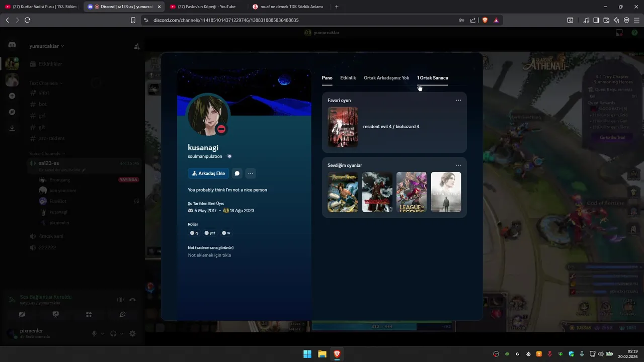644x362 pixels.
Task: Click kusanagi's profile avatar
Action: pos(208,115)
